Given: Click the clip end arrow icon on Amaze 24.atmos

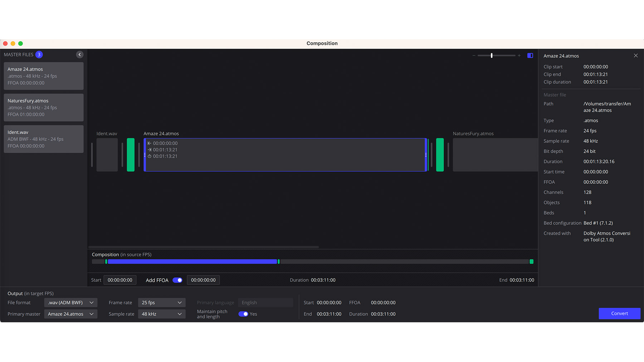Looking at the screenshot, I should tap(150, 150).
